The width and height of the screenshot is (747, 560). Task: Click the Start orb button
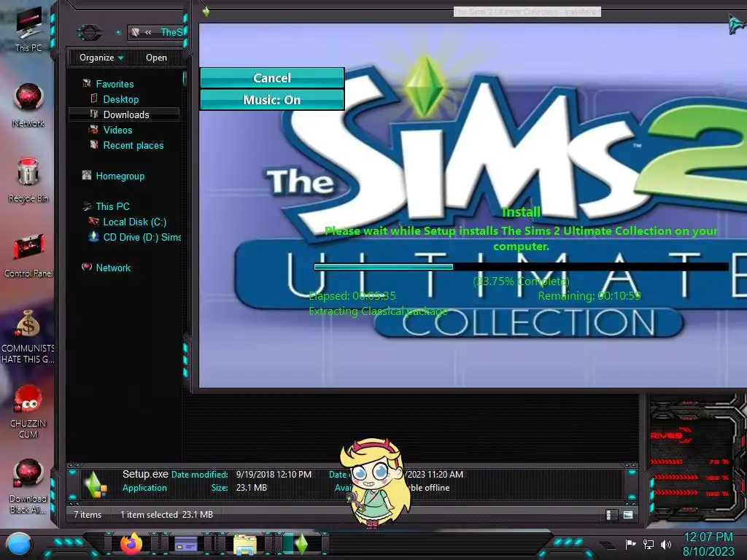coord(19,545)
